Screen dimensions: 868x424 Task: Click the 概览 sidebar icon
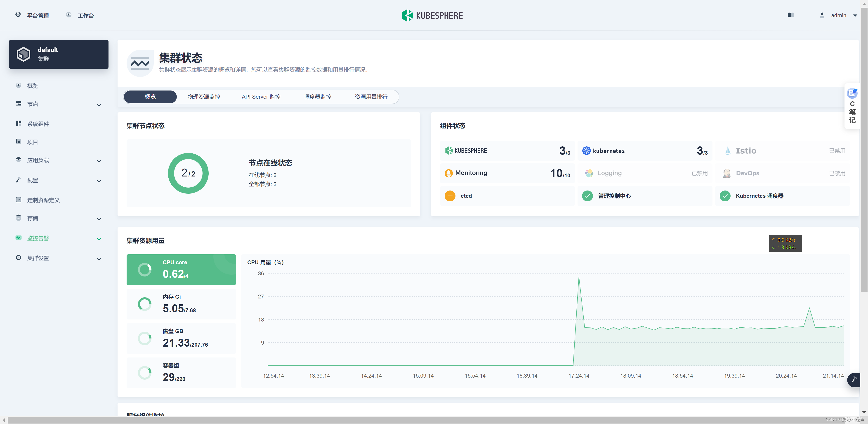pos(19,85)
